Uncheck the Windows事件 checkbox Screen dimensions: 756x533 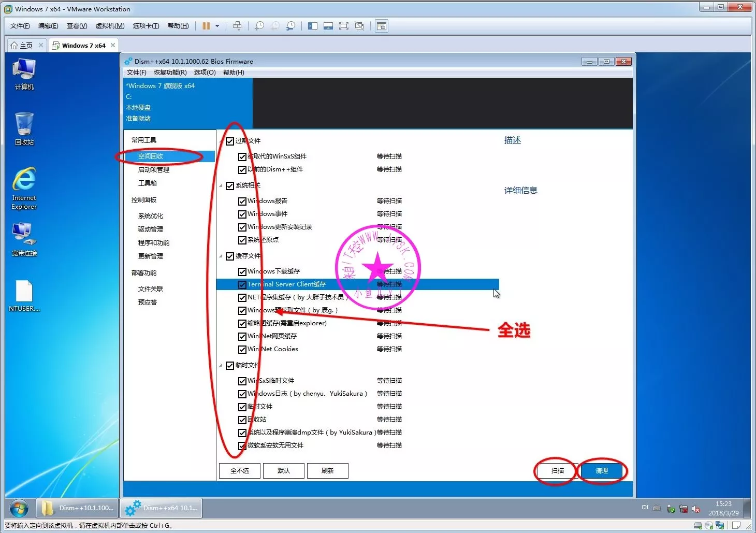[x=242, y=214]
